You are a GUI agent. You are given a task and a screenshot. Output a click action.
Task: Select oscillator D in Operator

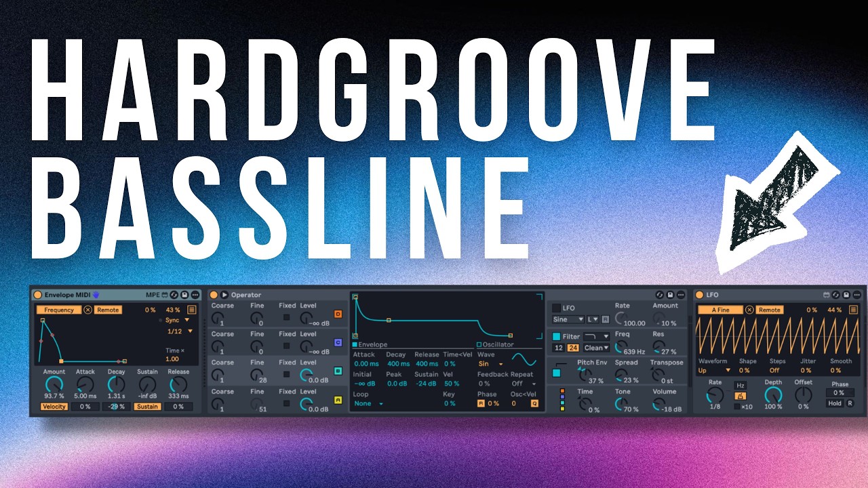tap(338, 314)
